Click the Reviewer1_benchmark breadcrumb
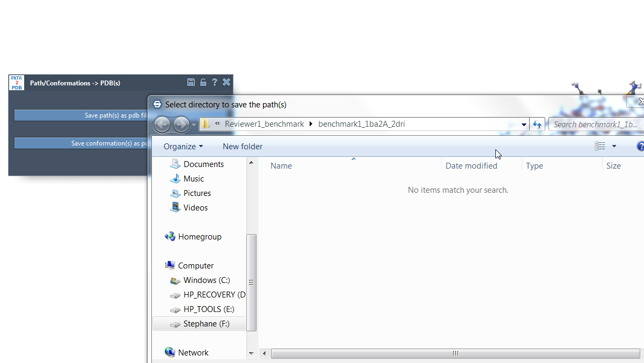 pyautogui.click(x=265, y=124)
